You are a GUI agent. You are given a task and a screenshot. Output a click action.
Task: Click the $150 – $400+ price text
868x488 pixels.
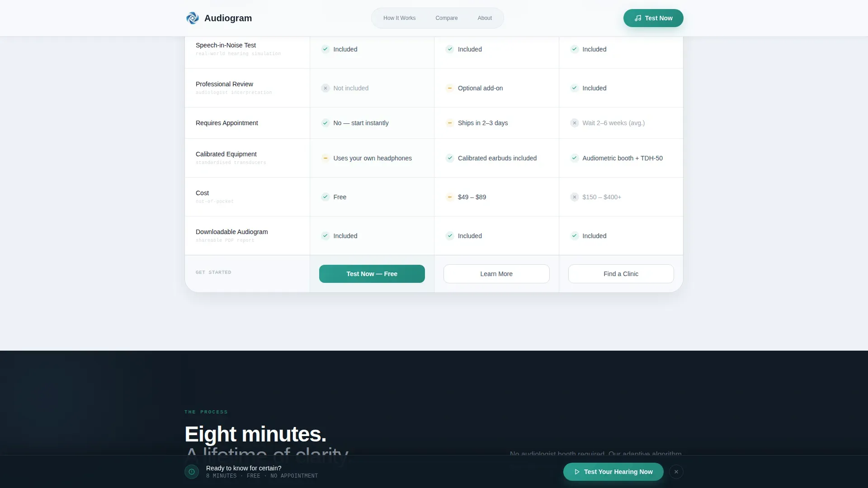coord(602,197)
